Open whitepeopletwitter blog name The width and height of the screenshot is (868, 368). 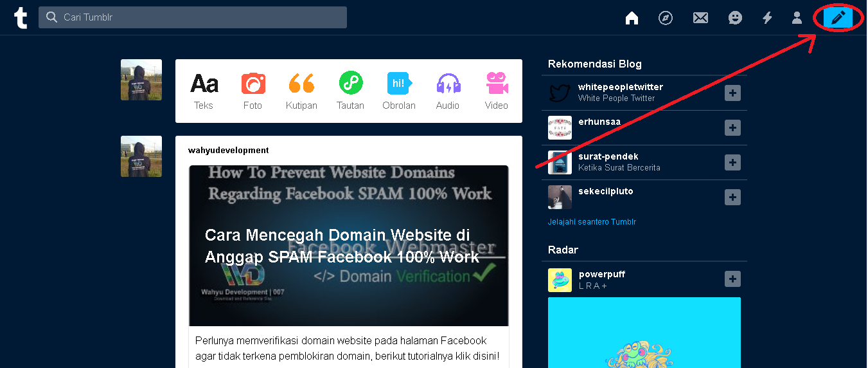pyautogui.click(x=621, y=87)
